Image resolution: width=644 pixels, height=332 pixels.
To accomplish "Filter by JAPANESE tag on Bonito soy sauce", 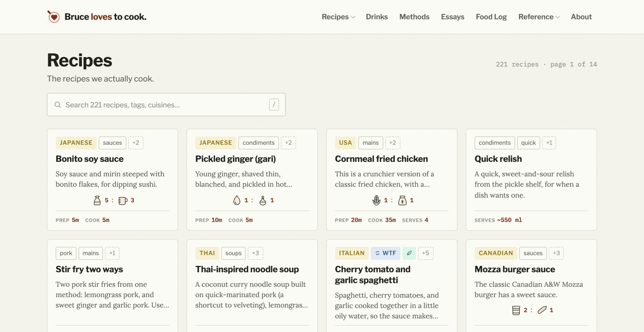I will (x=76, y=143).
